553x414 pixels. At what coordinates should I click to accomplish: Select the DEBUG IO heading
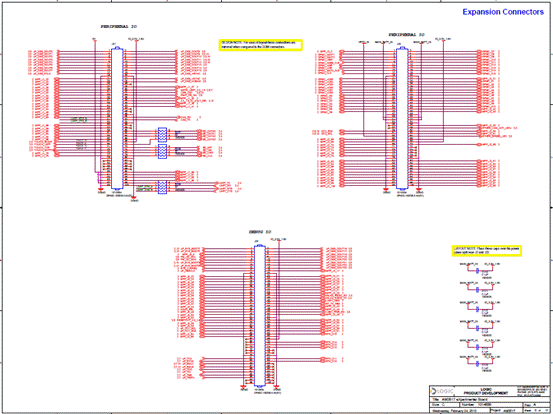[260, 232]
